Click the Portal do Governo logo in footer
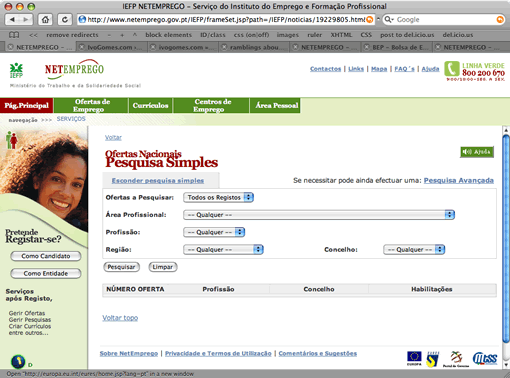 point(456,359)
